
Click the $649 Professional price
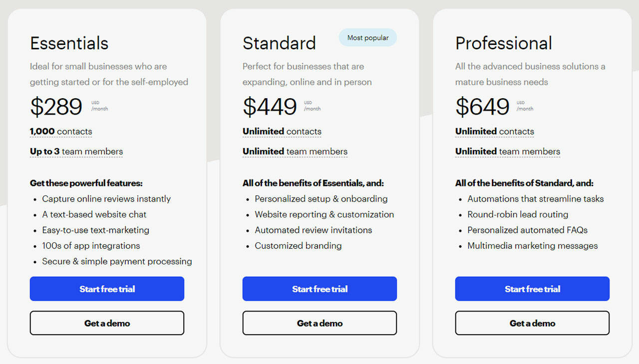point(482,107)
